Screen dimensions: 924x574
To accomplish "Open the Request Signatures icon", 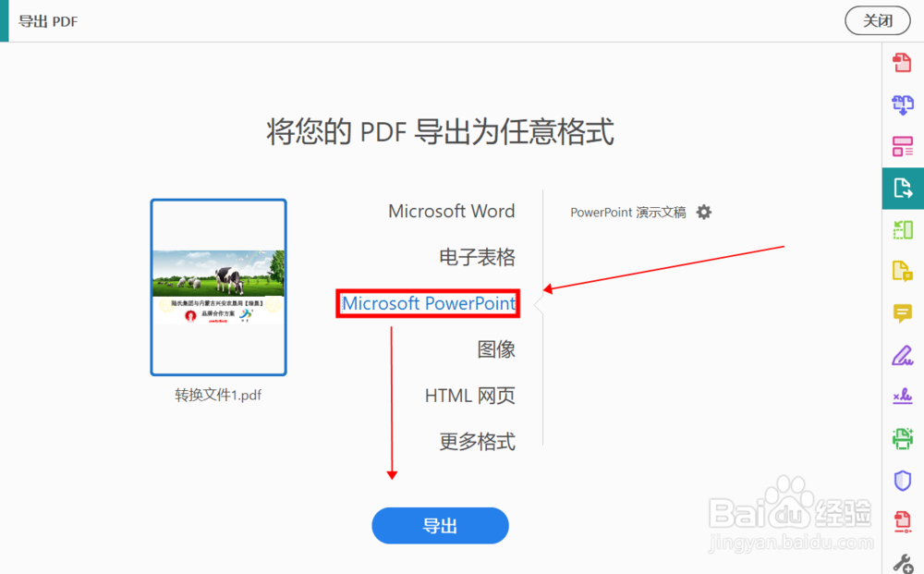I will pyautogui.click(x=902, y=396).
